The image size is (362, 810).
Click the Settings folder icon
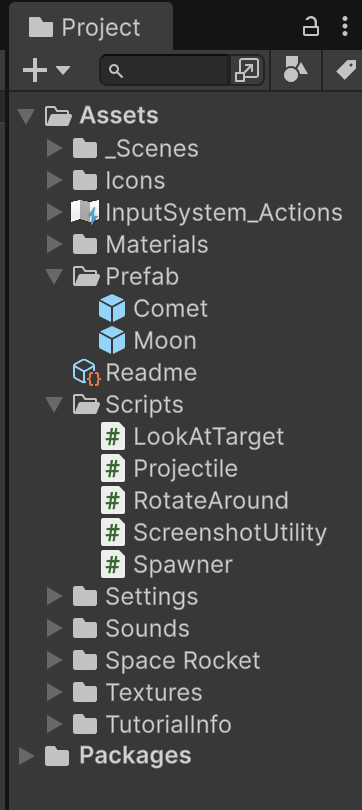tap(85, 597)
